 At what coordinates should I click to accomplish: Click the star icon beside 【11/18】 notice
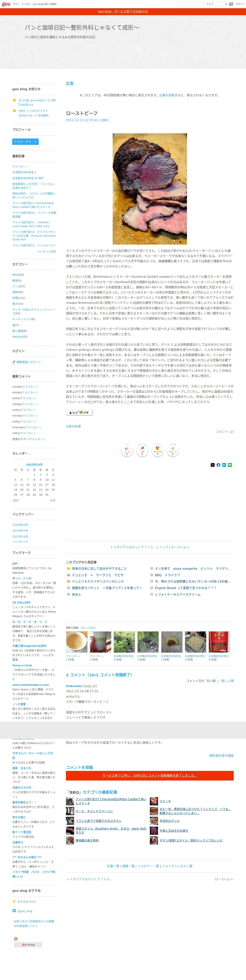click(14, 101)
